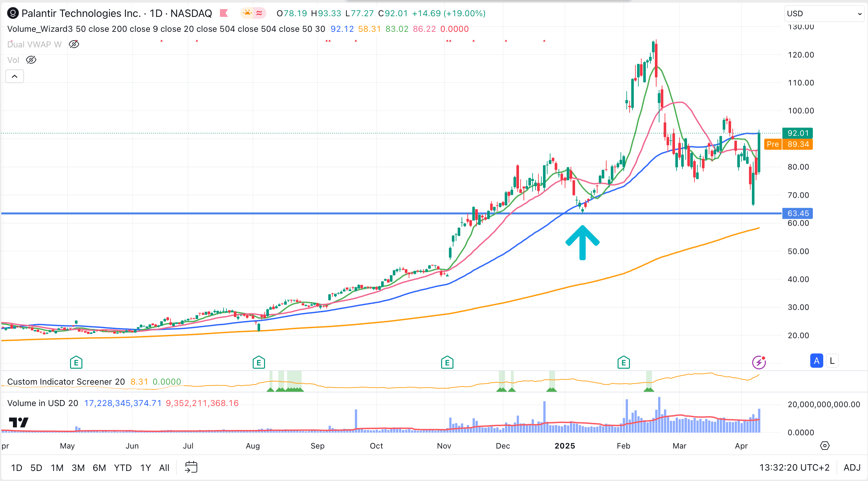Show the hidden Vol indicator
868x481 pixels.
click(x=31, y=60)
